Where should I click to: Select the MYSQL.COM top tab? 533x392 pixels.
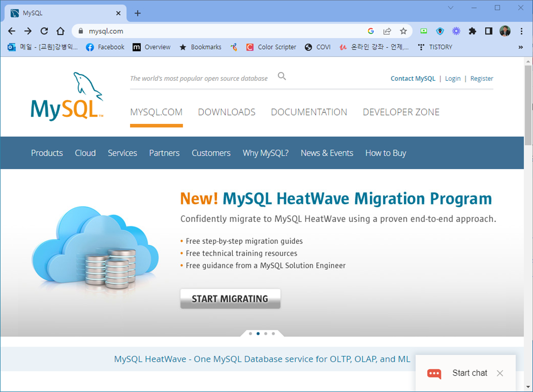156,112
